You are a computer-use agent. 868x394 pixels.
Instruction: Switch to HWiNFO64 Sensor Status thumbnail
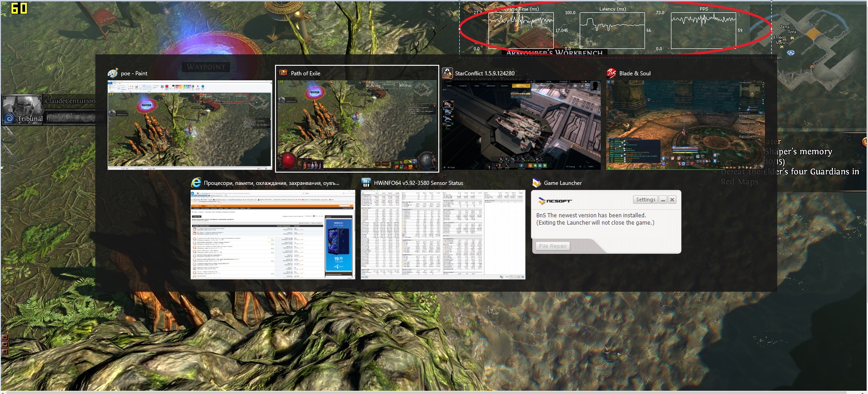pyautogui.click(x=443, y=235)
